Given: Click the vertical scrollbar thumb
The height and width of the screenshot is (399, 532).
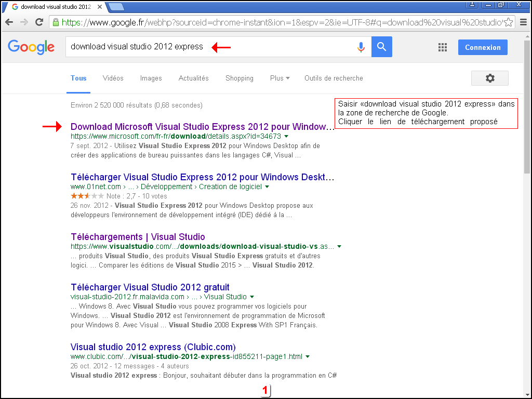Looking at the screenshot, I should click(527, 107).
